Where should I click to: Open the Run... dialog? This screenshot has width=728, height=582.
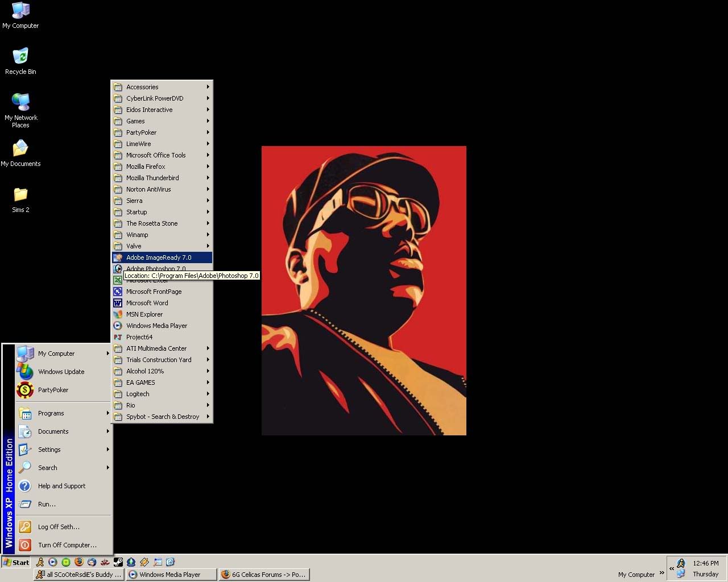tap(63, 504)
